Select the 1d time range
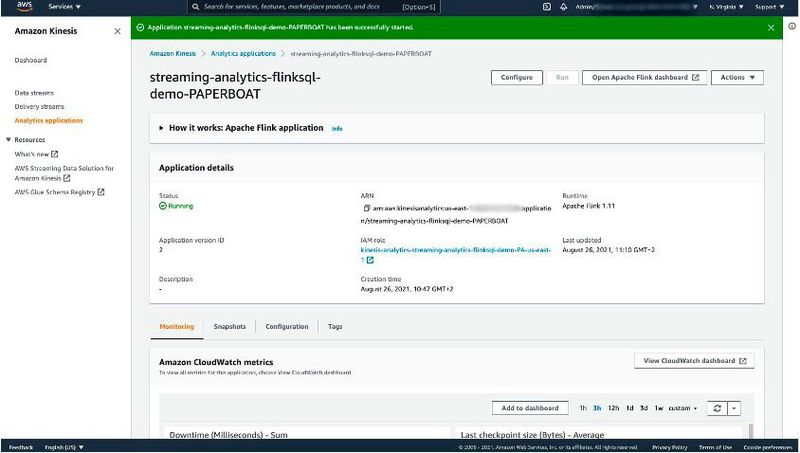This screenshot has width=800, height=453. click(x=630, y=408)
